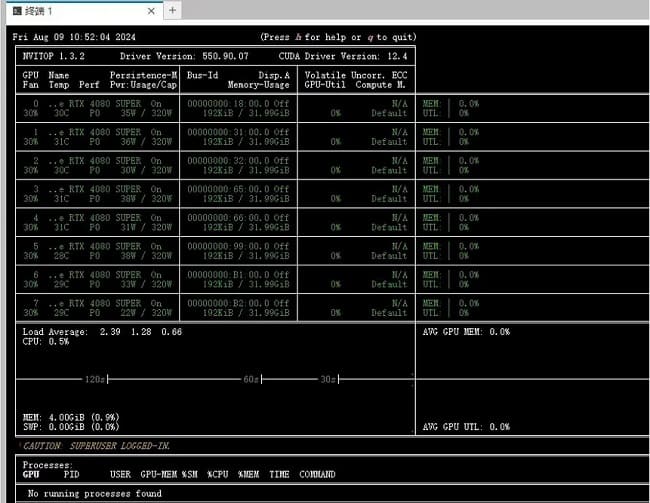Open a new terminal tab with plus
Screen dimensions: 650x503
pyautogui.click(x=172, y=10)
